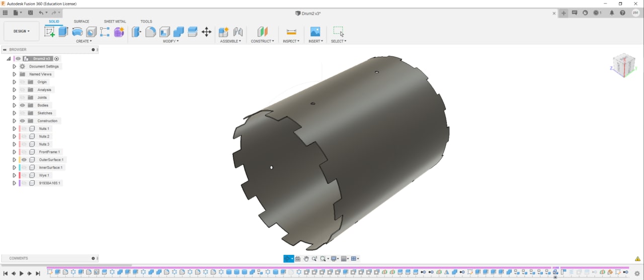
Task: Open the notifications speech bubble icon
Action: (575, 13)
